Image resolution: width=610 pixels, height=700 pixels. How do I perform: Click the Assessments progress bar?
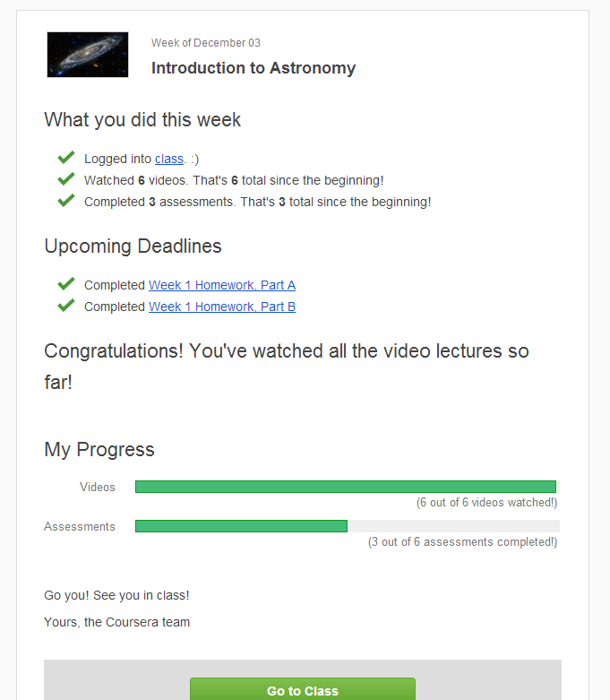346,526
